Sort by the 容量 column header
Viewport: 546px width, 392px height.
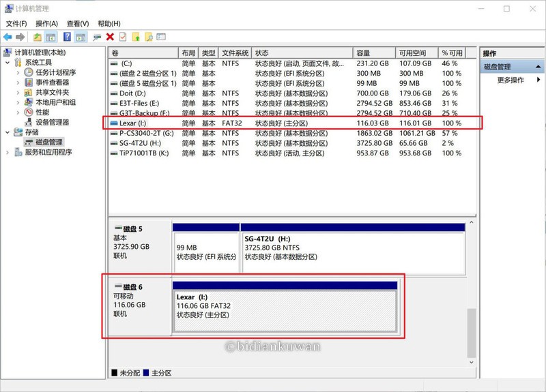click(374, 53)
